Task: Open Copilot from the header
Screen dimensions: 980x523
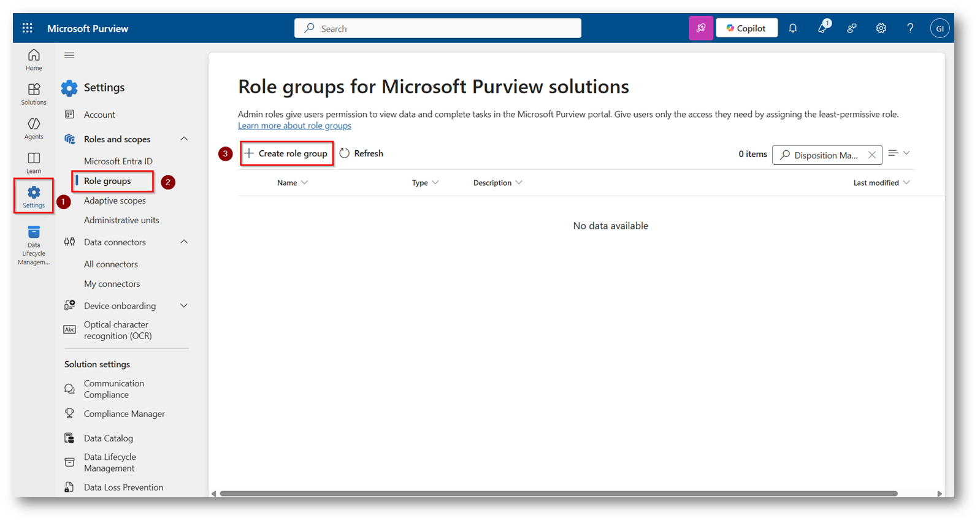Action: (746, 28)
